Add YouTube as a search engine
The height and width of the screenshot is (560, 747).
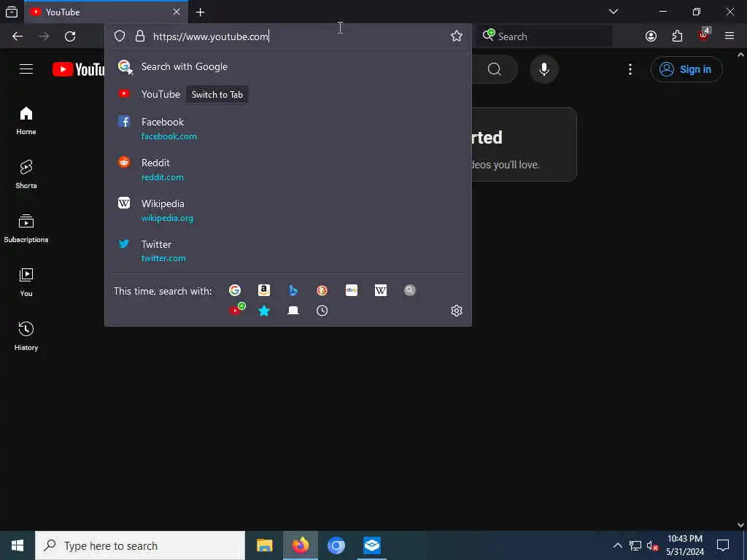[x=237, y=309]
